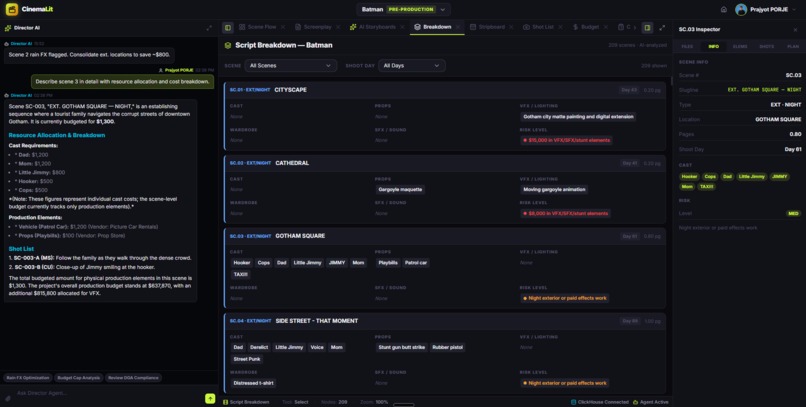Switch to the Screenplay tab

[317, 27]
